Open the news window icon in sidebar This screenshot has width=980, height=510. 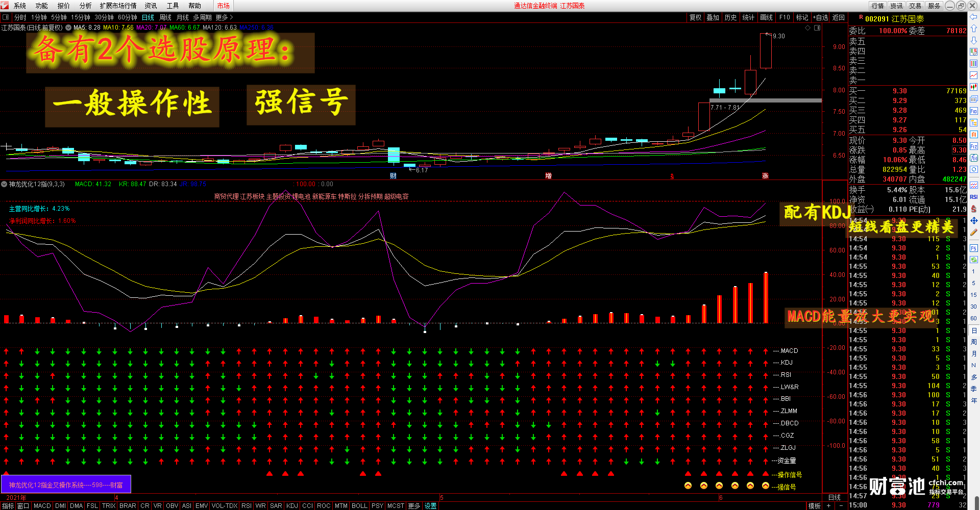[x=973, y=99]
